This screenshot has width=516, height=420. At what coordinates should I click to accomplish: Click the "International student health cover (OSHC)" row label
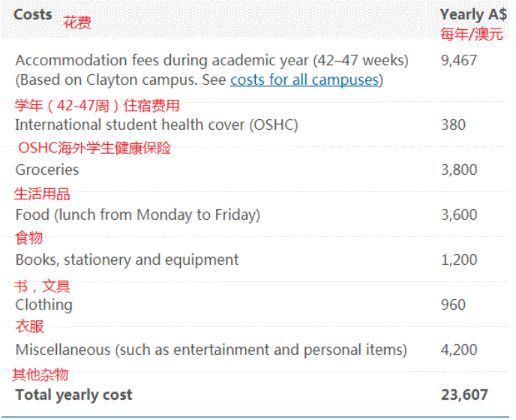pos(156,125)
